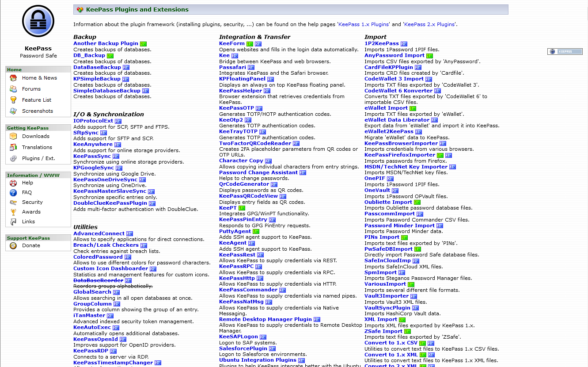Click the Feature List lightbulb icon
This screenshot has height=367, width=588.
pyautogui.click(x=13, y=100)
